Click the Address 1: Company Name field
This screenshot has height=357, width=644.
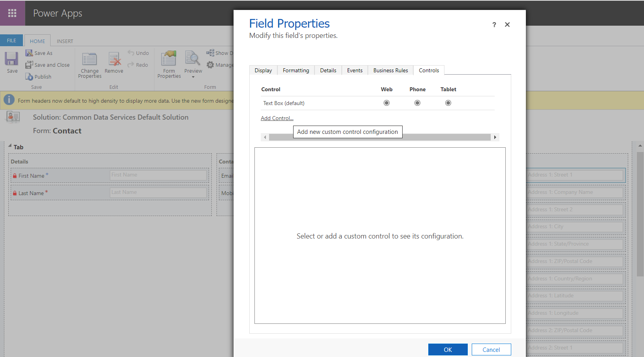pos(575,192)
